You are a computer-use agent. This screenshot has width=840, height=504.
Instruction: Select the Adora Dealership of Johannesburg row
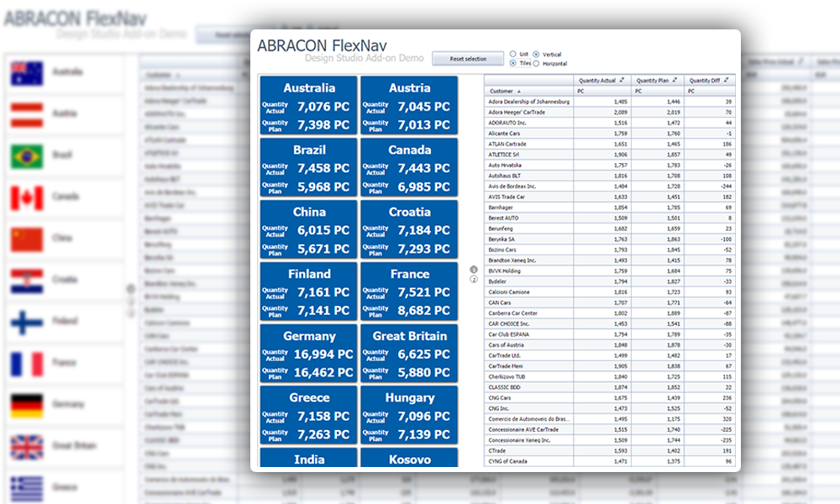click(x=529, y=101)
